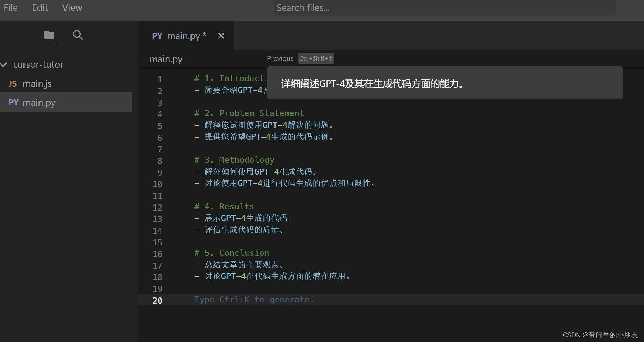Click the main.py breadcrumb label
644x342 pixels.
(x=166, y=59)
